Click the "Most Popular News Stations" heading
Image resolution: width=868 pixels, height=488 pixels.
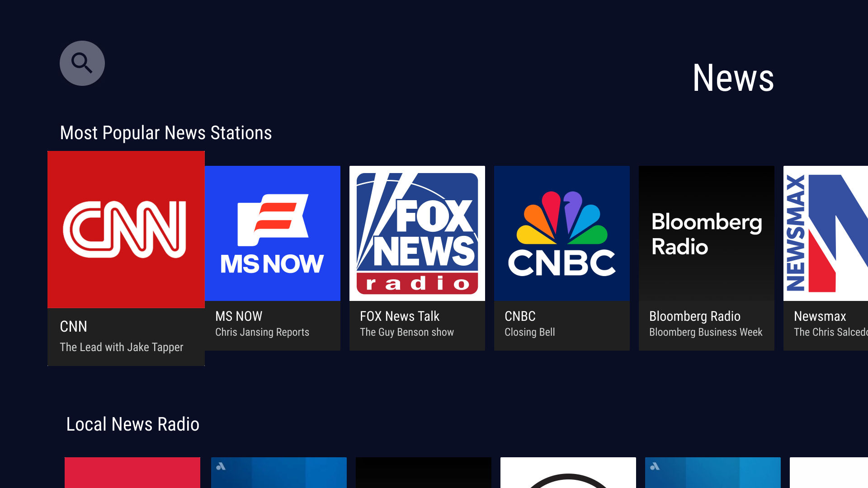165,133
